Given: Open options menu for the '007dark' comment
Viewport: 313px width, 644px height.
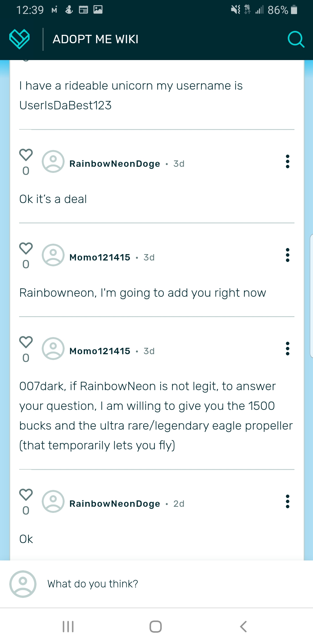Looking at the screenshot, I should pyautogui.click(x=287, y=349).
